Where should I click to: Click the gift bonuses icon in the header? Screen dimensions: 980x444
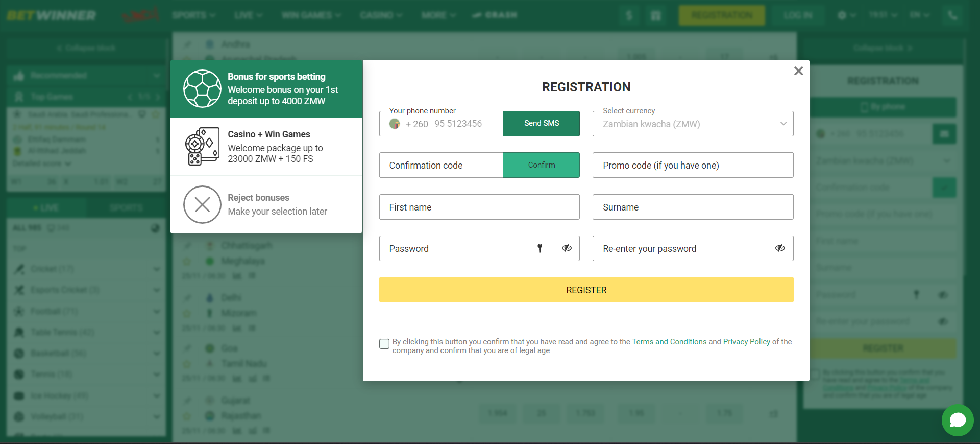656,15
